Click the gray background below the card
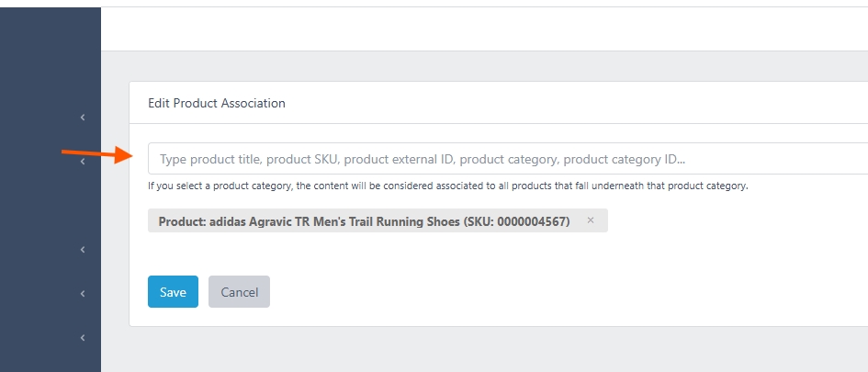The width and height of the screenshot is (868, 372). pos(484,349)
